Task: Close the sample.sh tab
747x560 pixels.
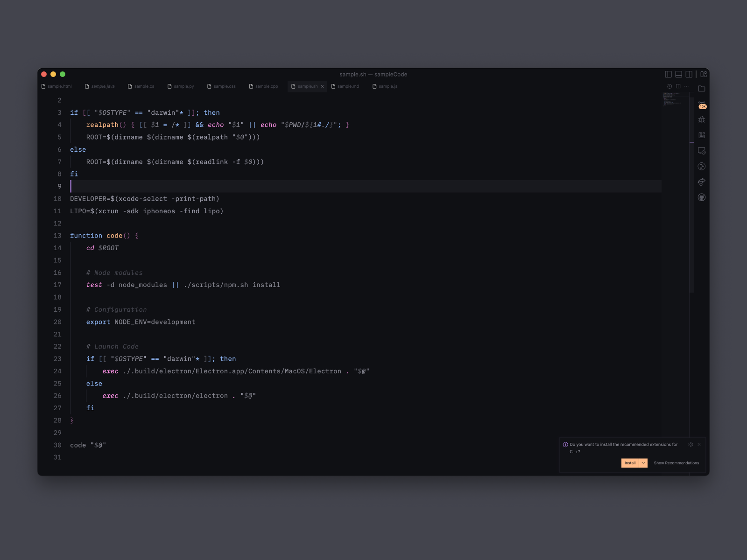Action: coord(322,86)
